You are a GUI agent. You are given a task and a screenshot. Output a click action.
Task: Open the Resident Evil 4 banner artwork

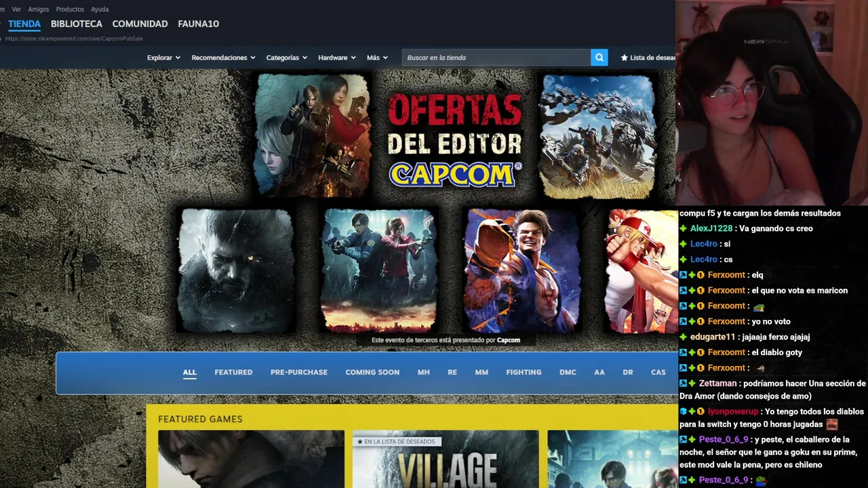[x=313, y=135]
